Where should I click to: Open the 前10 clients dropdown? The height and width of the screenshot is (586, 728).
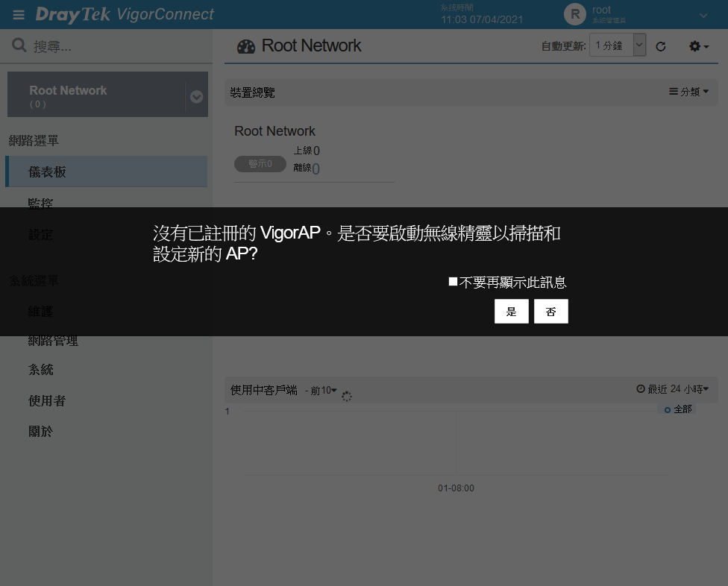tap(322, 391)
